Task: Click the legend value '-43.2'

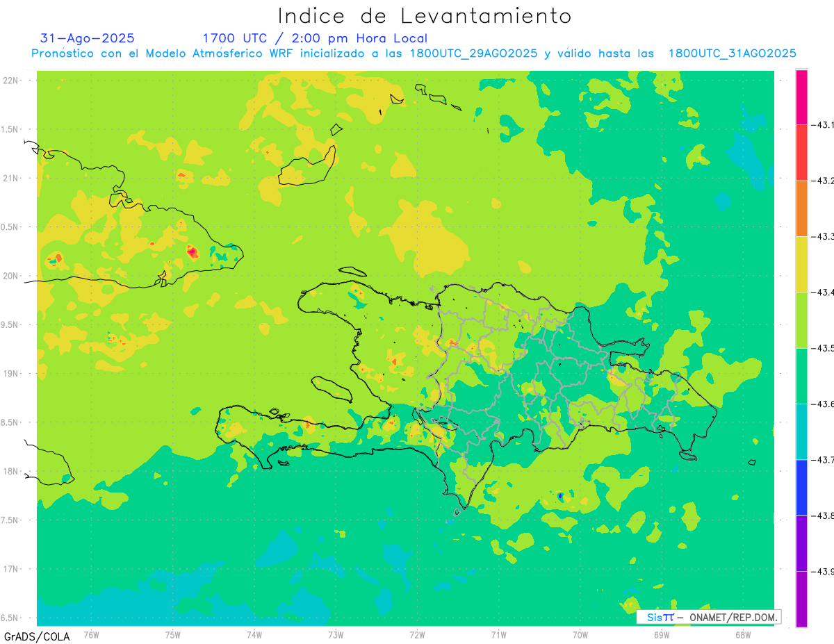Action: click(823, 181)
